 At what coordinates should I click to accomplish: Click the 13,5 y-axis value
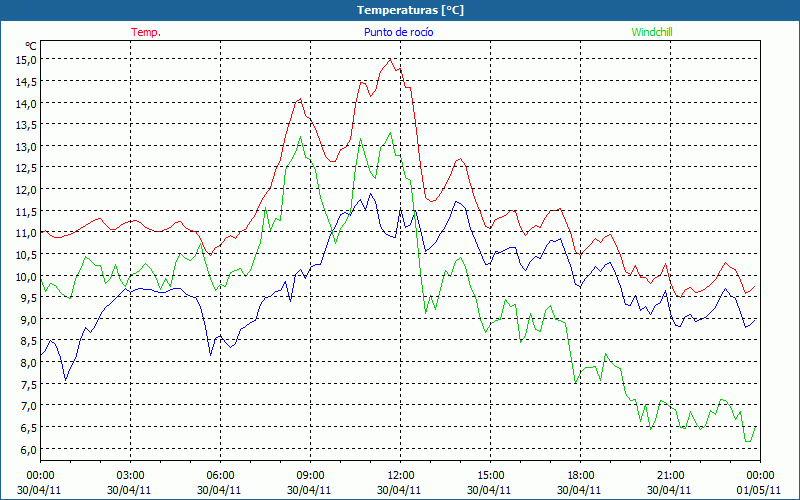[x=26, y=125]
